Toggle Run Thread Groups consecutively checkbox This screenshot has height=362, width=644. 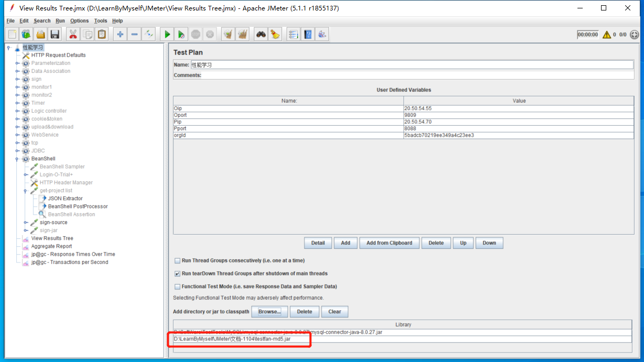click(178, 260)
